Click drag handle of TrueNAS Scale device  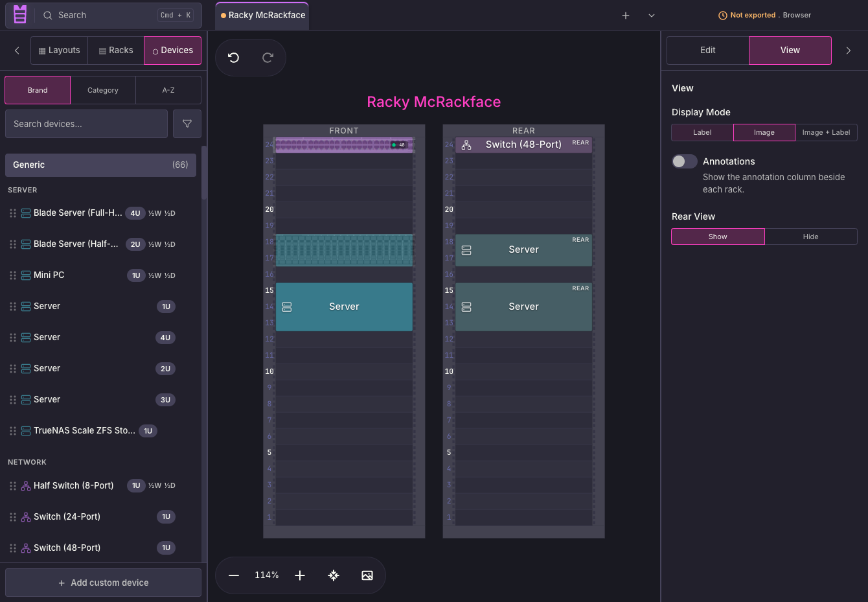13,431
